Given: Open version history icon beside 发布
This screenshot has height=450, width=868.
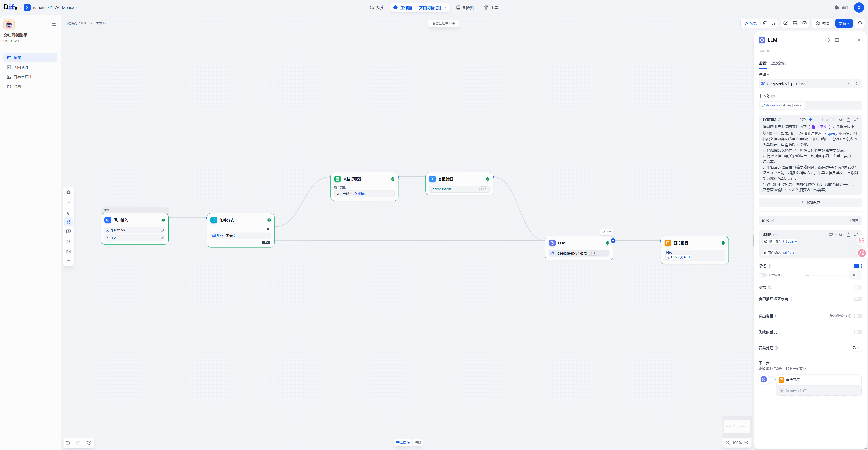Looking at the screenshot, I should (860, 23).
